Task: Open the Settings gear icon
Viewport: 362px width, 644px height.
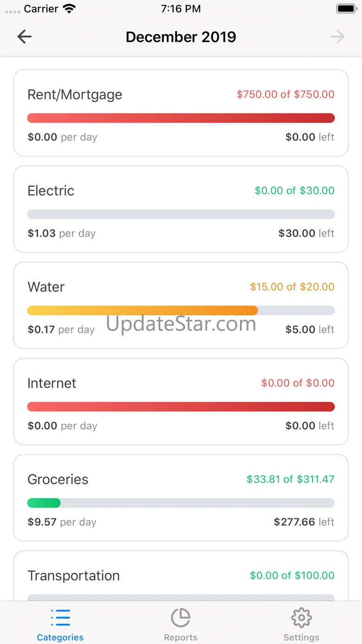Action: click(301, 618)
